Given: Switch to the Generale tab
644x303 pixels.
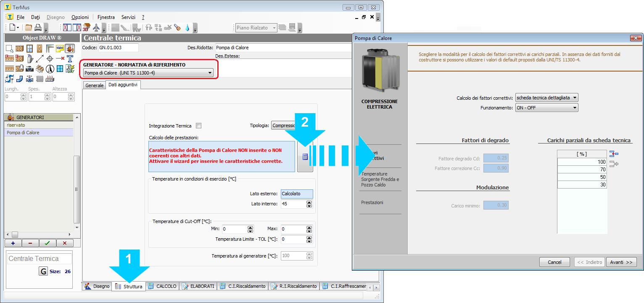Looking at the screenshot, I should click(x=94, y=85).
